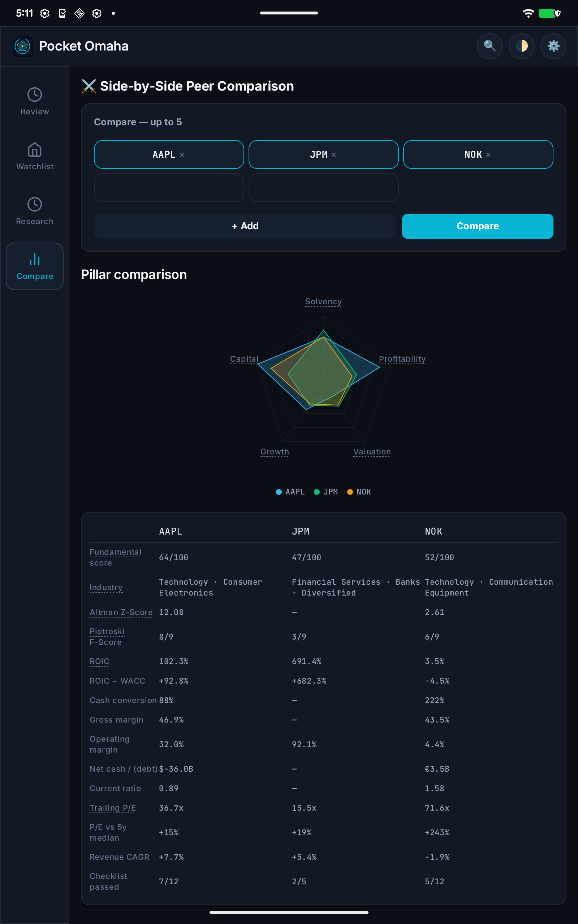Toggle the dark/light theme moon button
Screen dimensions: 578x924
[521, 46]
